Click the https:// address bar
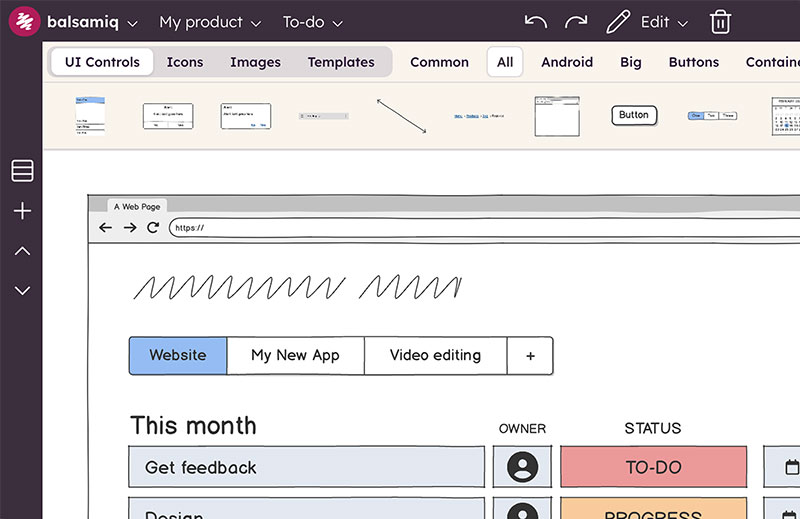Screen dimensions: 800x519 484,228
